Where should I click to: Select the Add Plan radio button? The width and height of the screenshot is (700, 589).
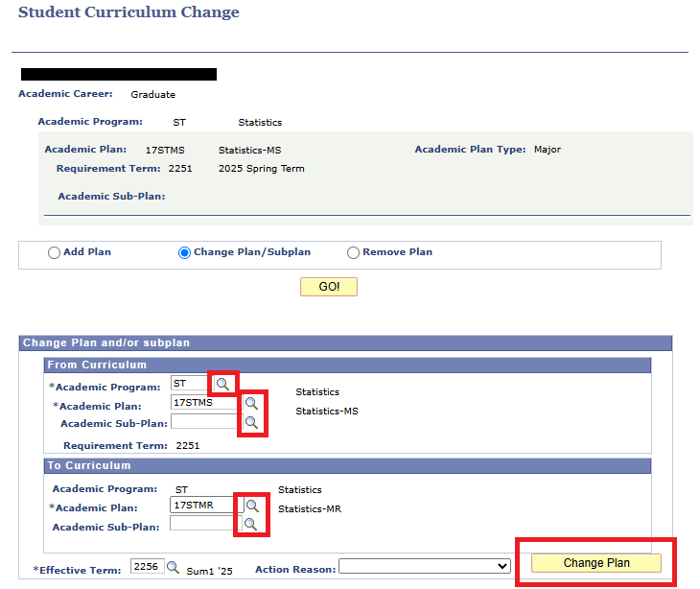pyautogui.click(x=54, y=252)
